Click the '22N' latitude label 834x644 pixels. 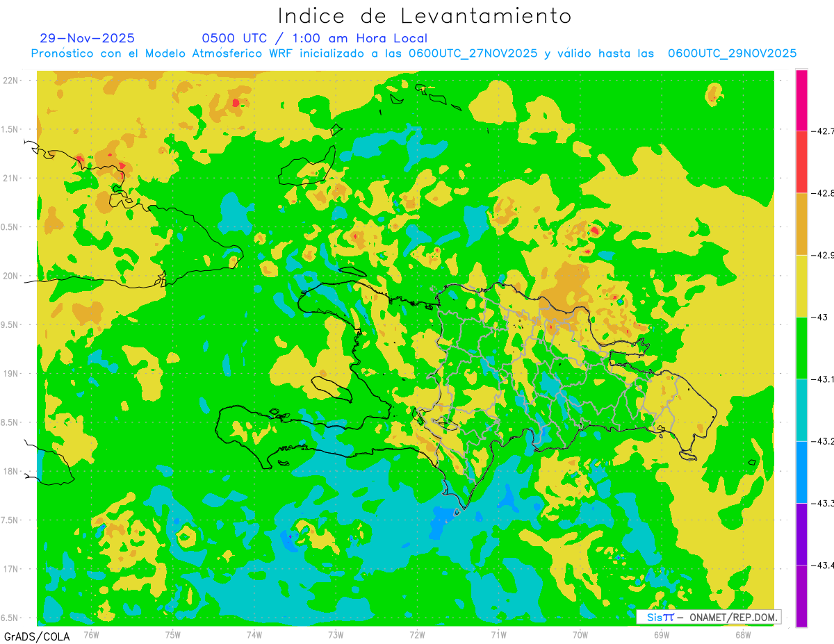click(x=11, y=80)
